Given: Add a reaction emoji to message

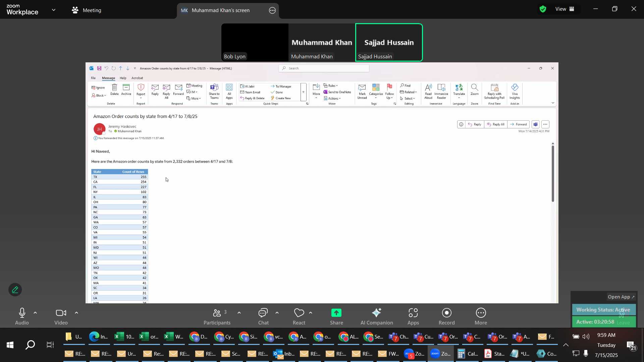Looking at the screenshot, I should [x=461, y=124].
